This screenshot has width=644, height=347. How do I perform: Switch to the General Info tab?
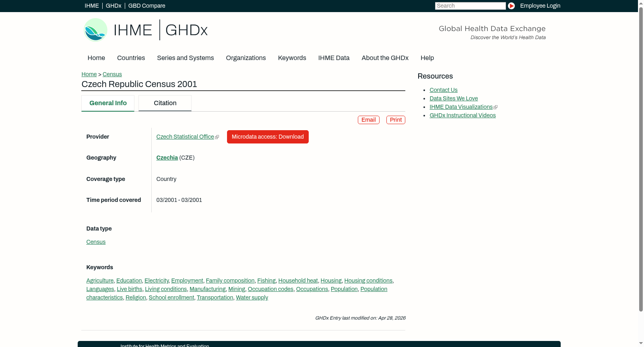click(x=108, y=103)
